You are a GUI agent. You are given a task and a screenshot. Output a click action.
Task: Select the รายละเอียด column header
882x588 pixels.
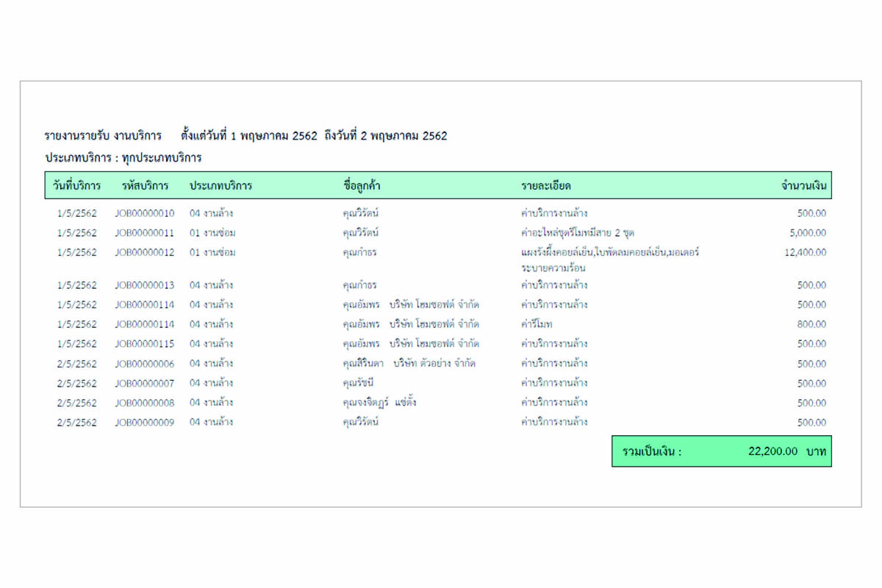point(546,186)
